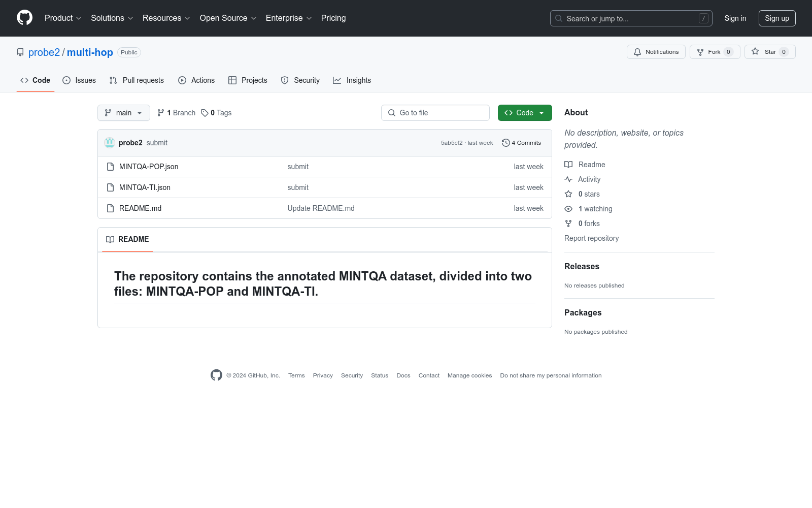
Task: Click the GitHub logo in header
Action: pos(24,18)
